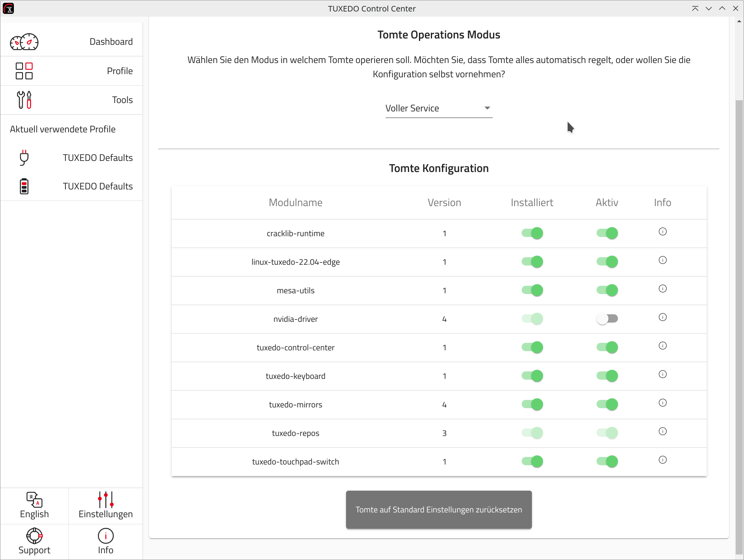Toggle Installiert for linux-tuxedo-22.04-edge

pyautogui.click(x=532, y=262)
